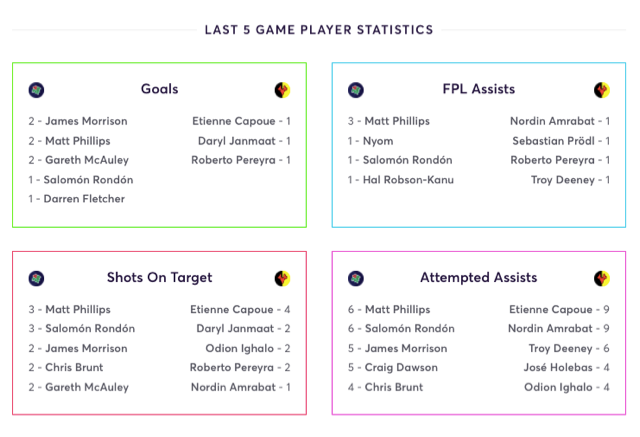Click West Brom crest in Shots On Target panel
640x437 pixels.
tap(36, 278)
